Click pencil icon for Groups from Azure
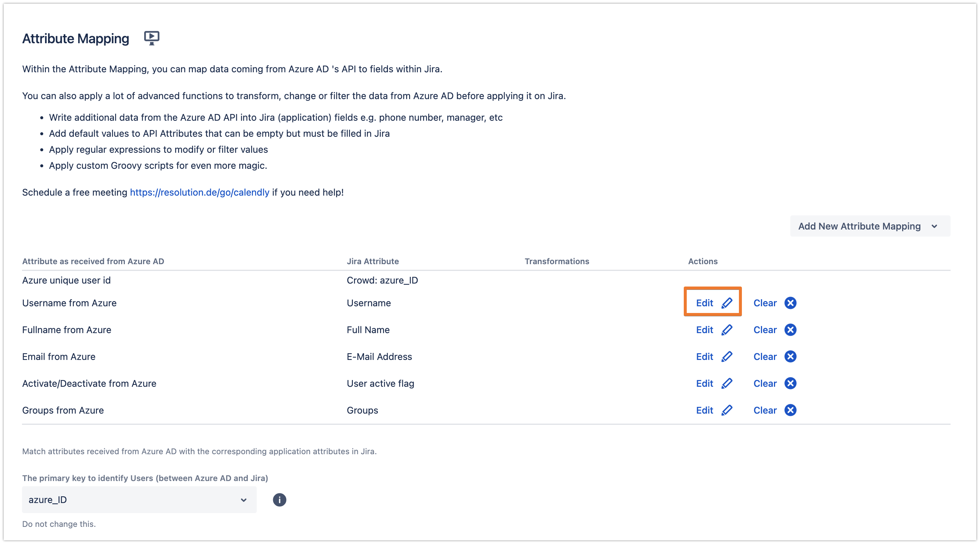The width and height of the screenshot is (980, 544). [x=727, y=410]
